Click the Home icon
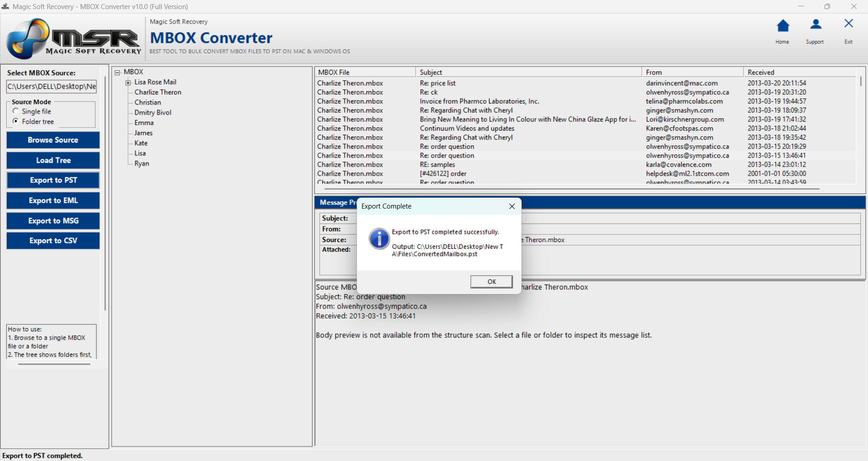Image resolution: width=868 pixels, height=461 pixels. pyautogui.click(x=783, y=26)
